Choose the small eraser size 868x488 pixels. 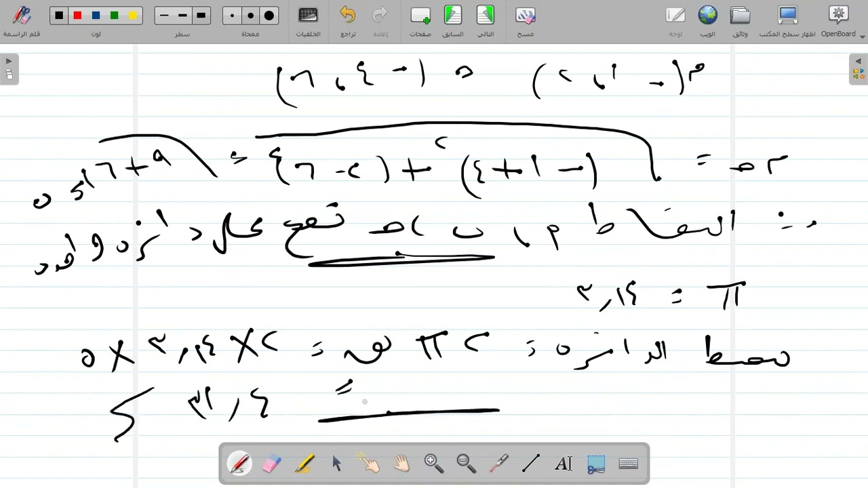click(232, 16)
